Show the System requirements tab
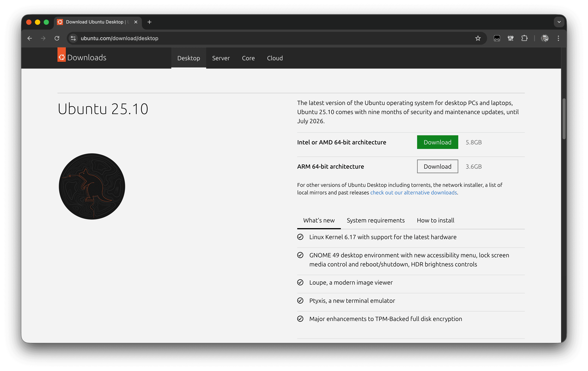Viewport: 588px width, 371px height. coord(376,220)
